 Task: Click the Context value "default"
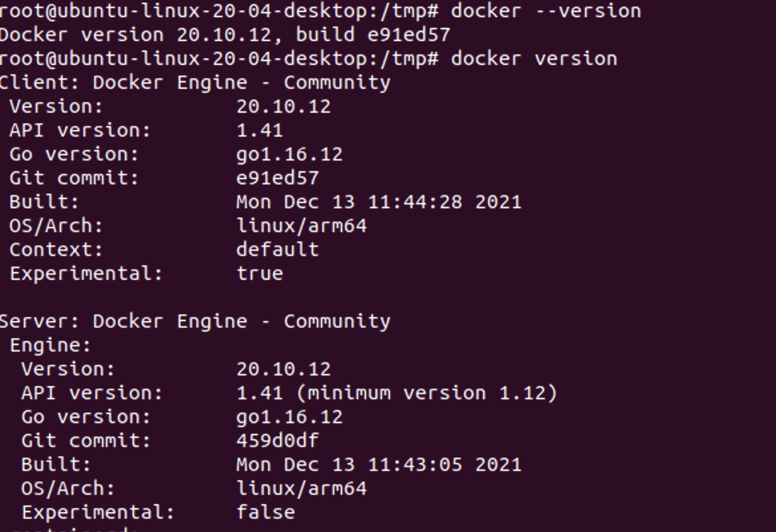coord(277,250)
